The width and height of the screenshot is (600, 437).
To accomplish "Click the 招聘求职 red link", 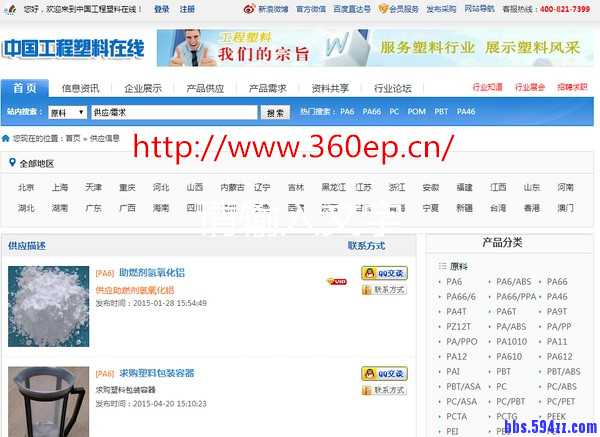I will pos(572,87).
